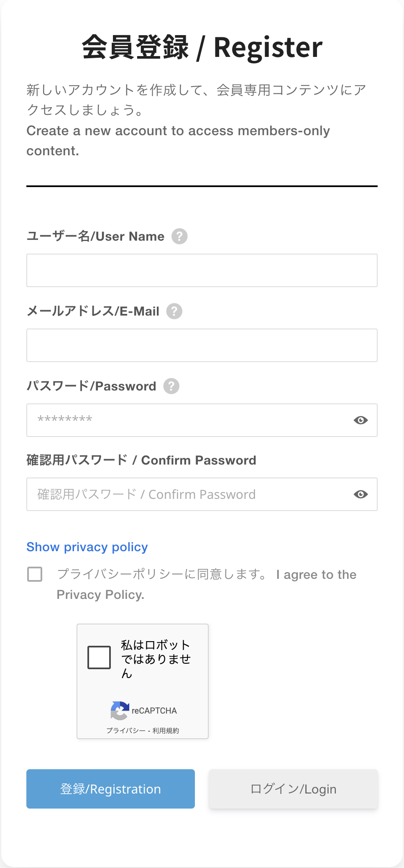The height and width of the screenshot is (868, 404).
Task: Click the Confirm Password input field
Action: (x=188, y=494)
